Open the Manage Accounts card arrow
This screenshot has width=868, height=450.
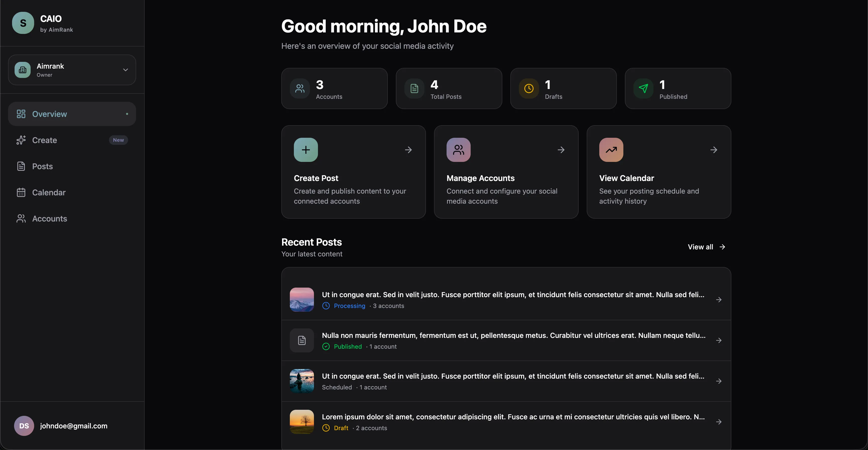click(561, 149)
